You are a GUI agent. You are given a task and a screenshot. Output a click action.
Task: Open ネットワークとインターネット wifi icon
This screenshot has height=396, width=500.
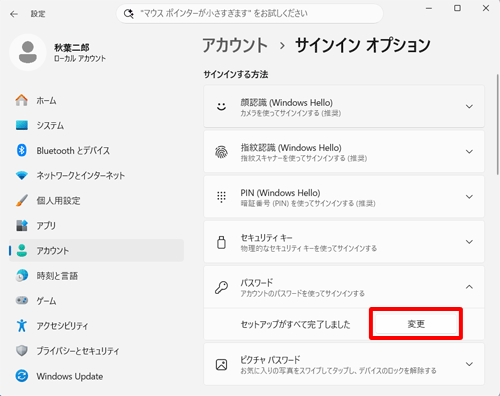[22, 175]
